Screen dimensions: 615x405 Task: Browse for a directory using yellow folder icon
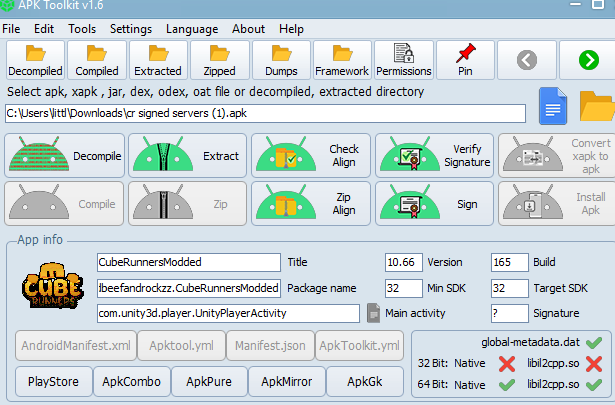point(597,106)
